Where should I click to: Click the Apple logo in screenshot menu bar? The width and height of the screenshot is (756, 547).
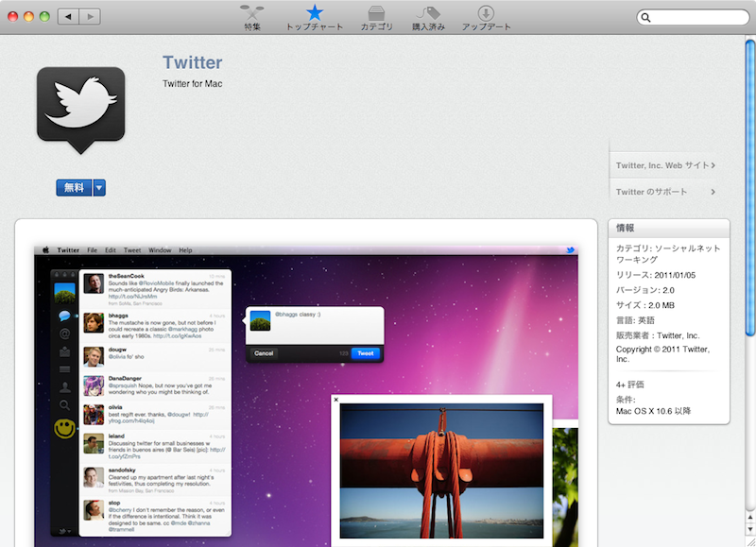point(45,250)
